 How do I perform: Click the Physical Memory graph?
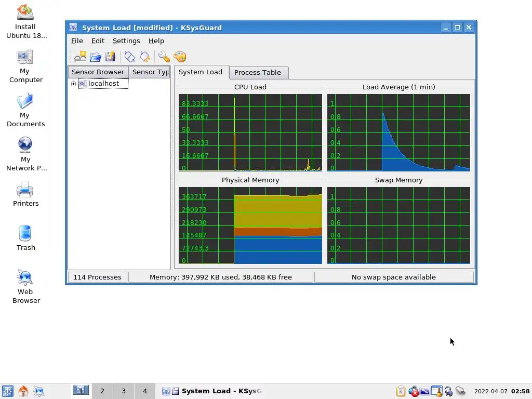click(x=250, y=225)
